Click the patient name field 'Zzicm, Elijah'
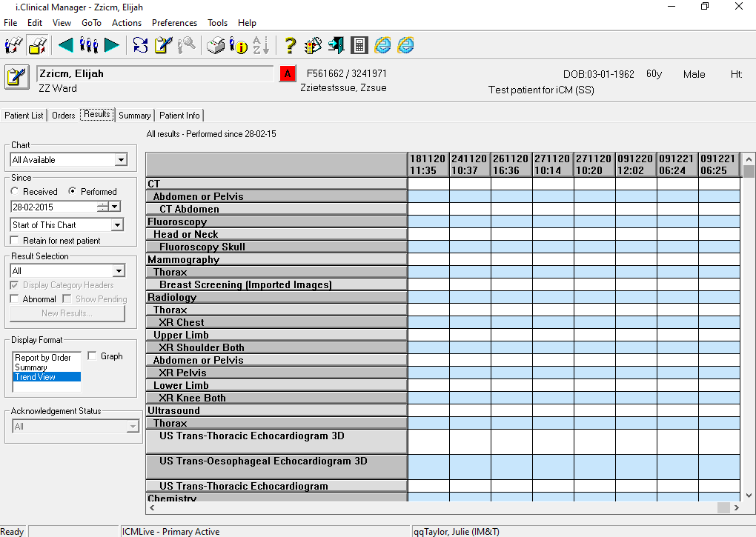This screenshot has width=756, height=537. 155,73
